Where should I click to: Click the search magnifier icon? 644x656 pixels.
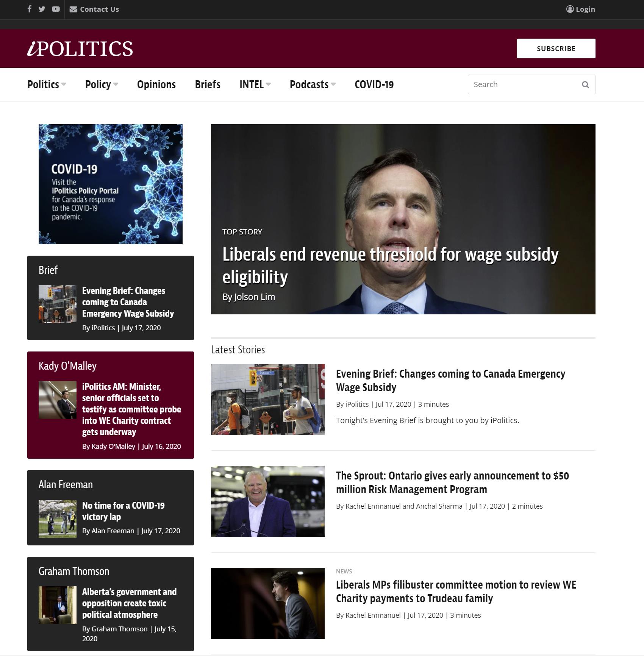coord(585,84)
